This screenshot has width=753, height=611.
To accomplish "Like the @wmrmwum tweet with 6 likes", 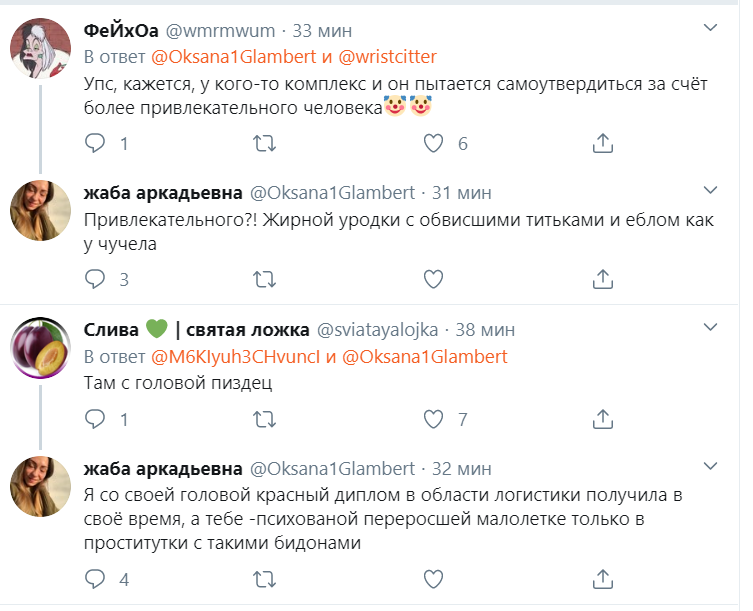I will 433,143.
